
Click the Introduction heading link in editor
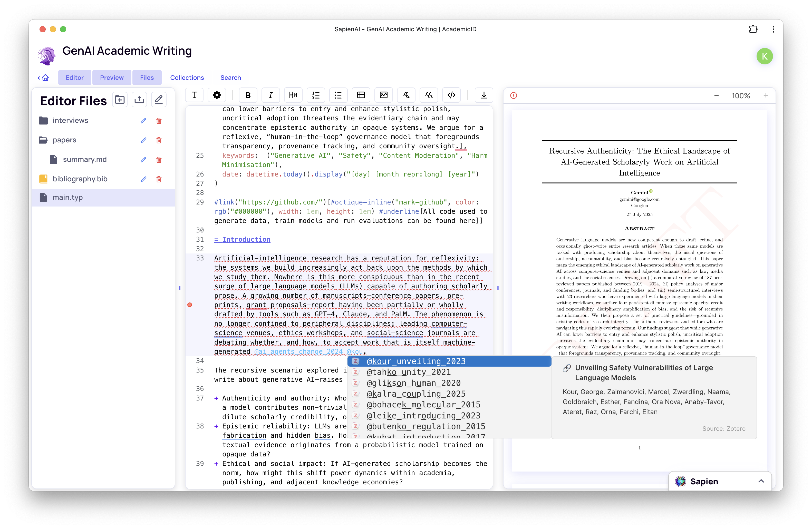pyautogui.click(x=242, y=239)
